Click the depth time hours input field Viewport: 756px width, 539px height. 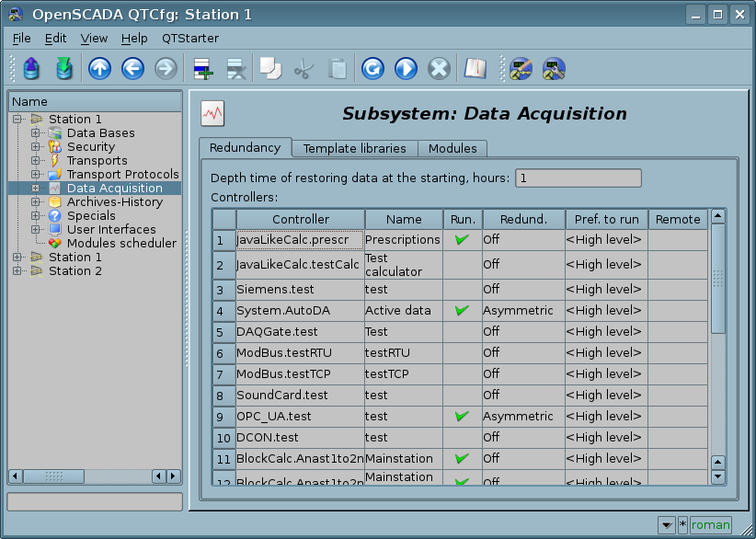click(x=578, y=178)
